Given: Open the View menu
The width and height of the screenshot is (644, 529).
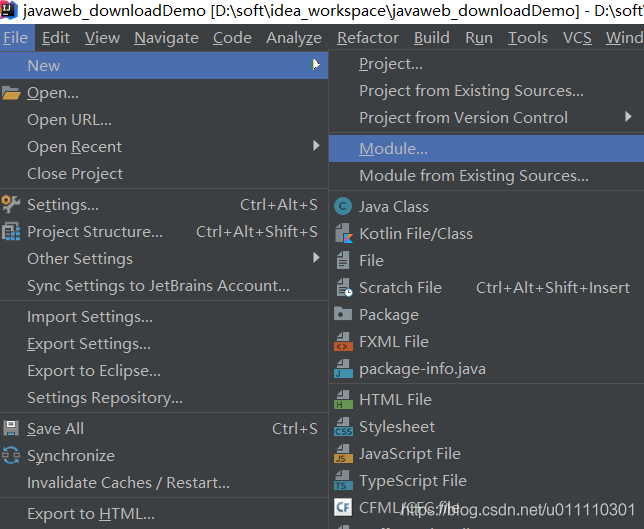Looking at the screenshot, I should [x=102, y=38].
